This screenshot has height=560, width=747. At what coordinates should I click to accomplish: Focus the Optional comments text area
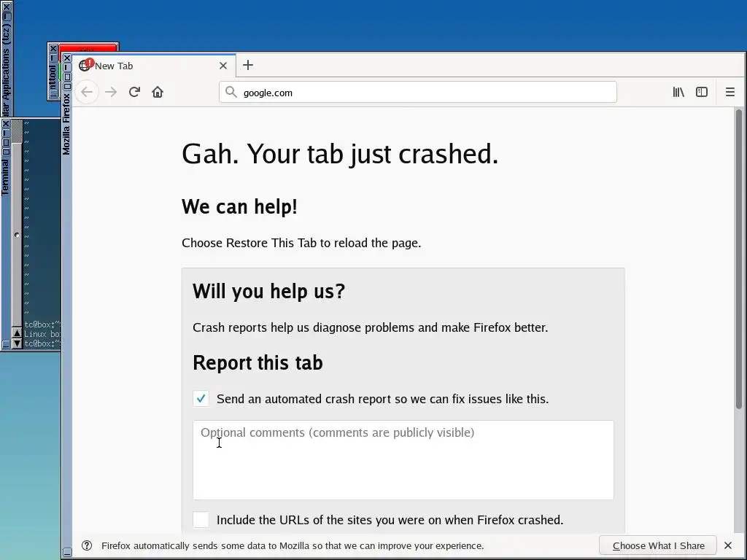pos(403,460)
